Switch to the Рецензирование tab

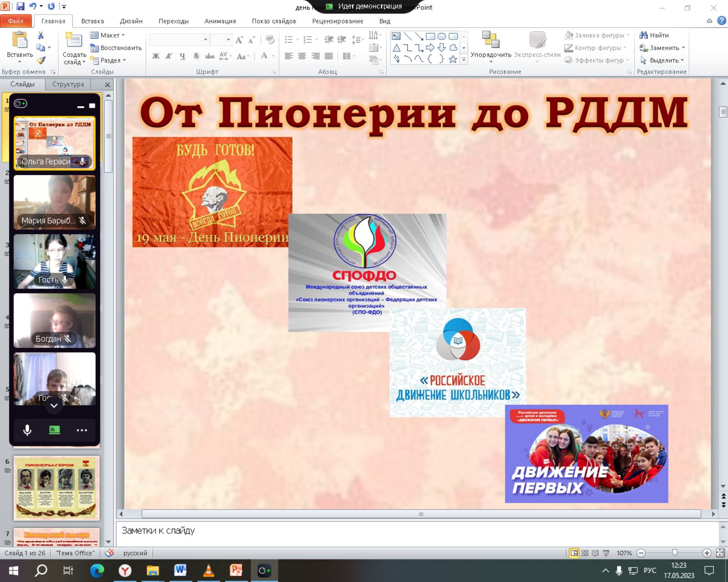[x=338, y=21]
